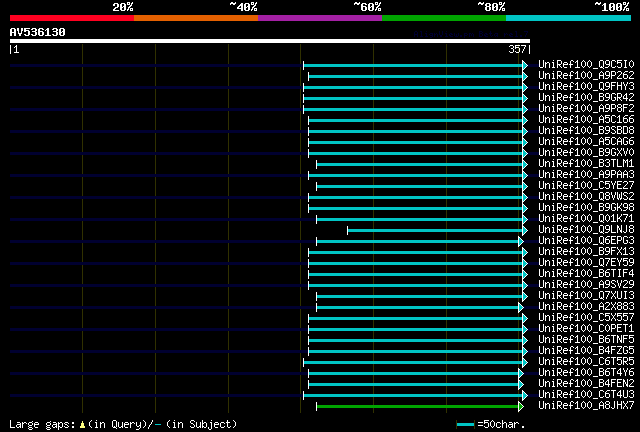Image resolution: width=640 pixels, height=432 pixels.
Task: Select the UniRef100_C6T5R5 subject name
Action: pos(586,362)
